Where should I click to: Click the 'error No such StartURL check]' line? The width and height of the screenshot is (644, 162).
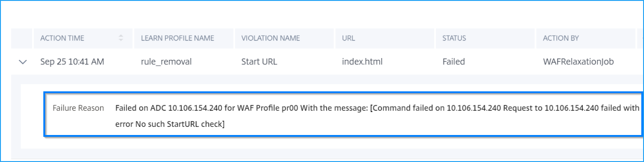coord(170,125)
